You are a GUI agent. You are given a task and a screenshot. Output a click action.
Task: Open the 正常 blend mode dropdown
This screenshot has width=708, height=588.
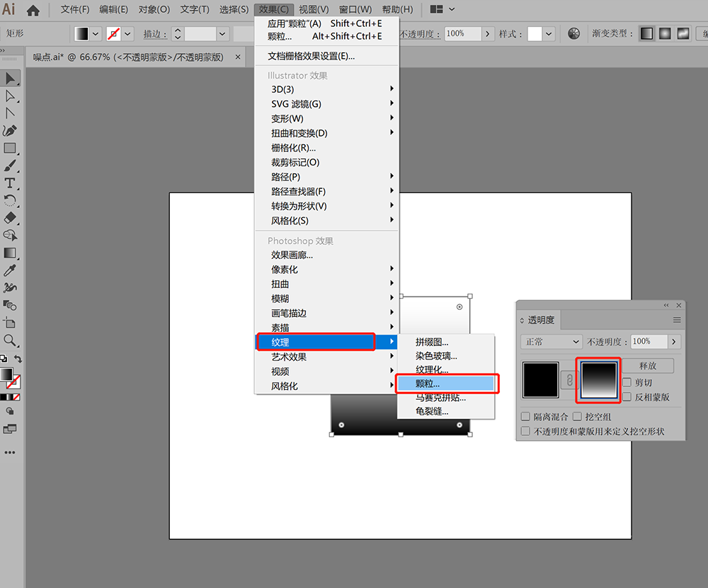click(552, 342)
